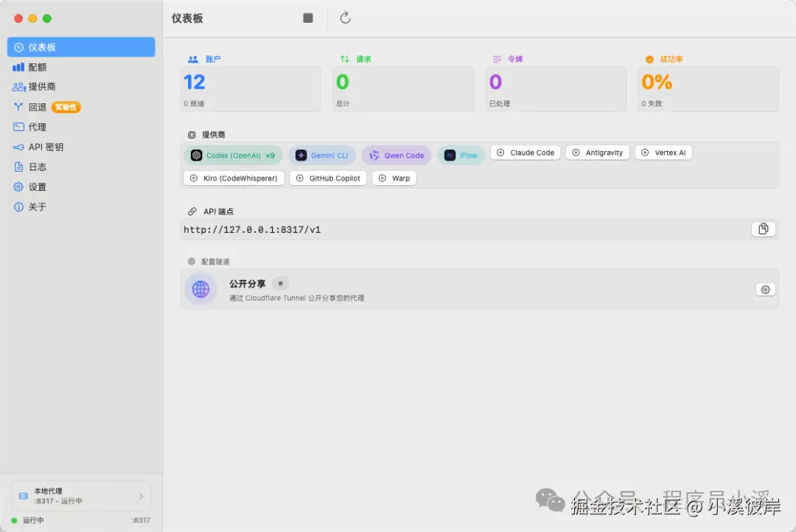Go to 配额 in the sidebar
Screen dimensions: 796x532
81,67
